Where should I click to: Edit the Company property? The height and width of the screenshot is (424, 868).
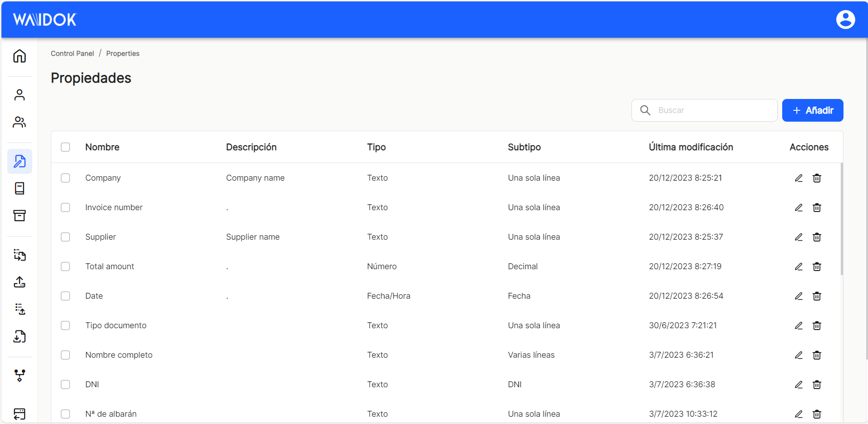click(x=799, y=178)
